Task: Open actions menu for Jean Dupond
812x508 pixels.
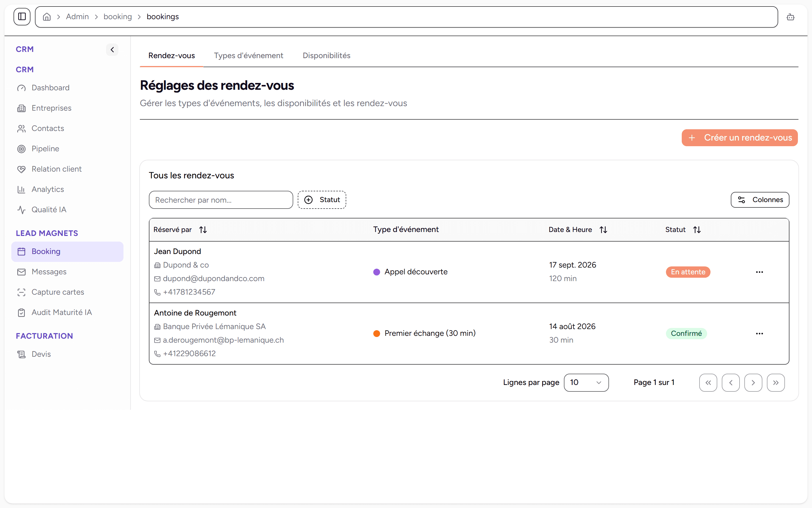Action: point(759,272)
